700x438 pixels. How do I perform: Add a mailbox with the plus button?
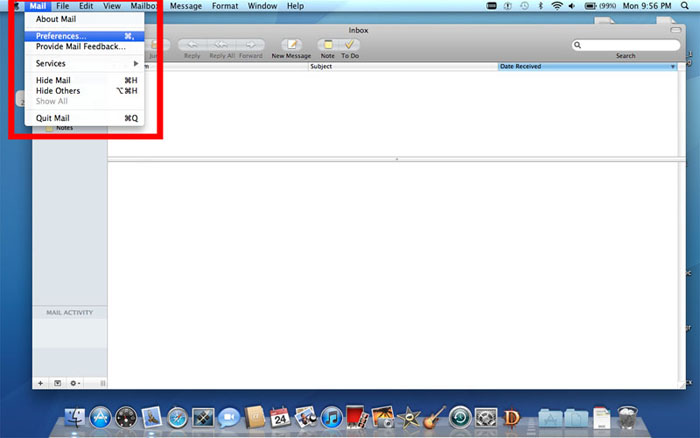point(41,383)
